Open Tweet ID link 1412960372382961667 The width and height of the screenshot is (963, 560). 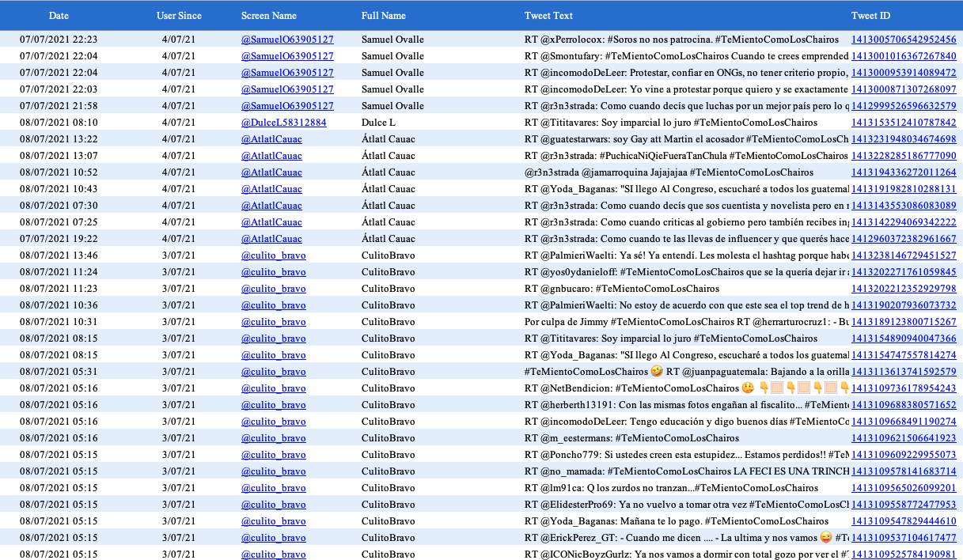point(904,239)
